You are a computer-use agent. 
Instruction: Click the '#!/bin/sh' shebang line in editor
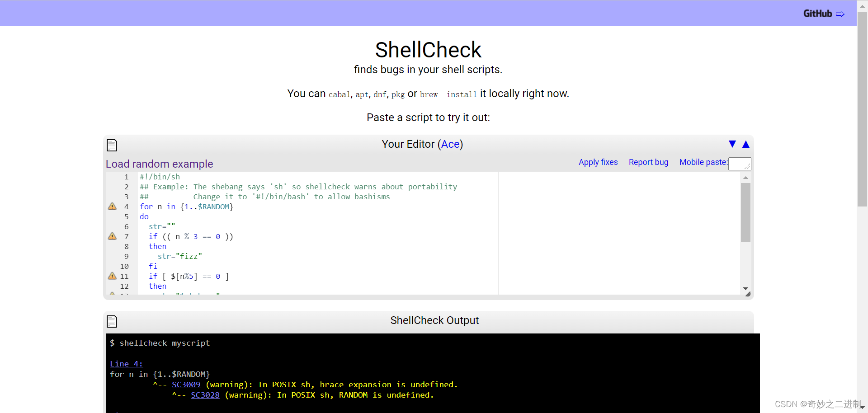click(160, 177)
